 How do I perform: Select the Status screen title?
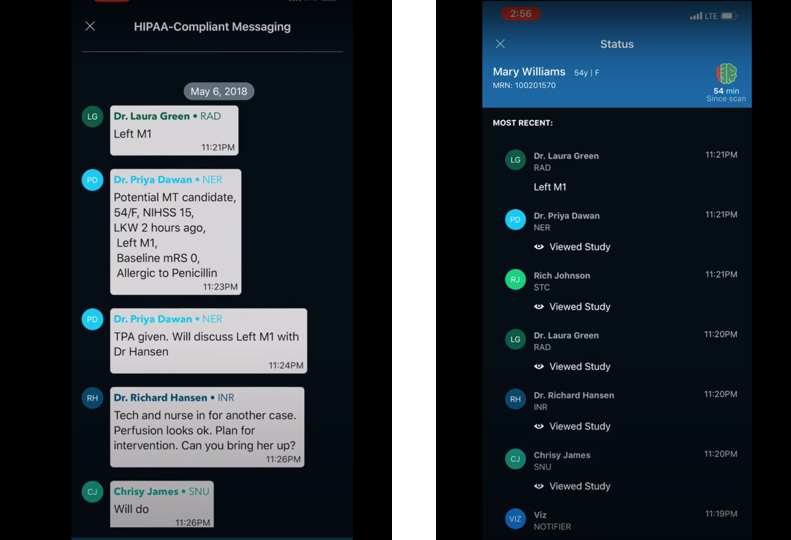coord(617,44)
